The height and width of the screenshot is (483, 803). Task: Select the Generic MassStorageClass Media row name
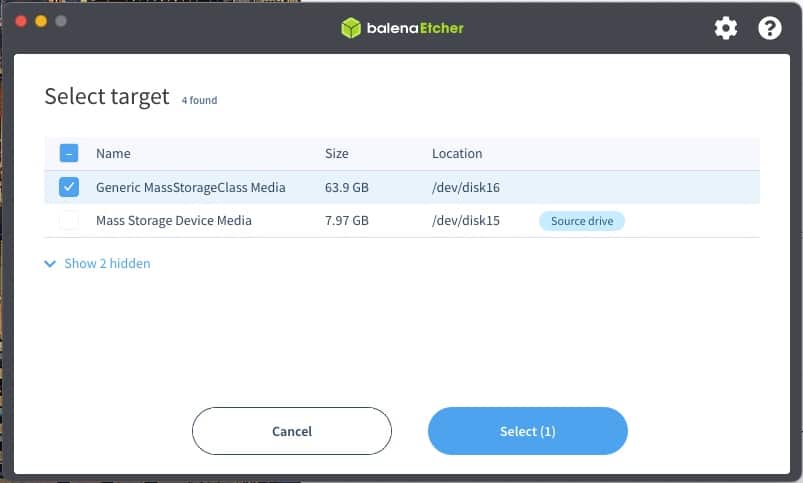click(191, 187)
